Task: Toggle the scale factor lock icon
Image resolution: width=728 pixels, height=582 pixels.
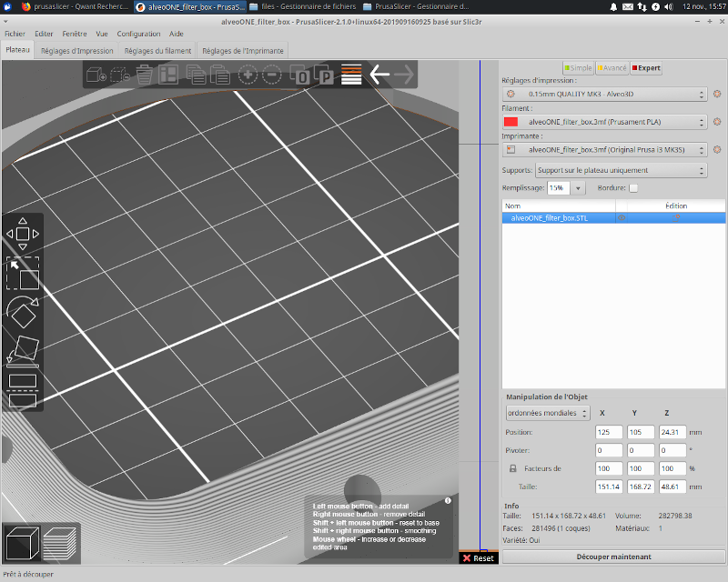Action: click(x=513, y=468)
